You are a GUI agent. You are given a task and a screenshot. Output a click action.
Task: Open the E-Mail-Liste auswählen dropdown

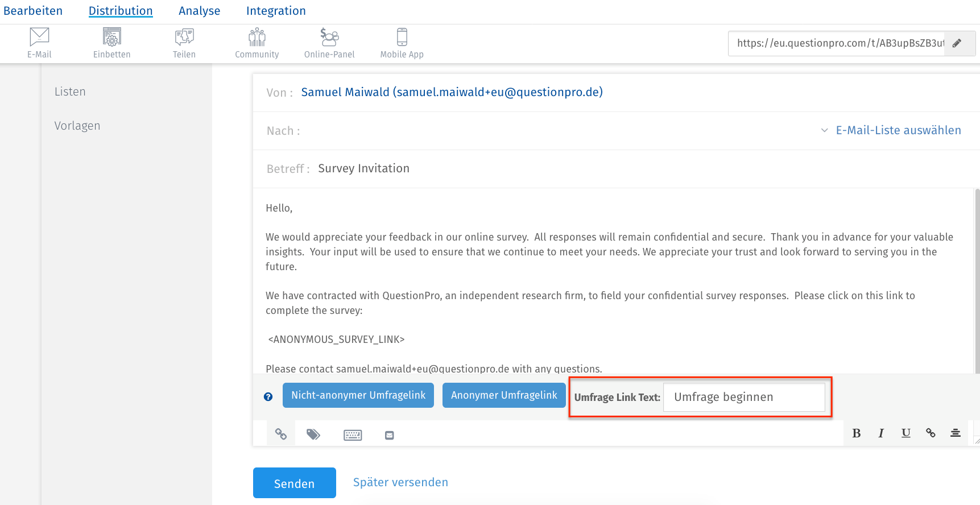tap(891, 130)
